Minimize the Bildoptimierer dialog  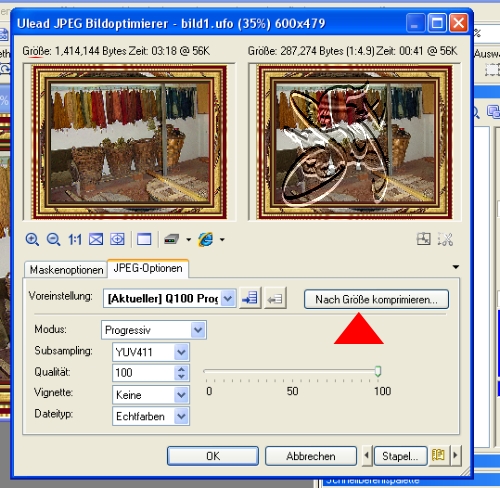(415, 23)
